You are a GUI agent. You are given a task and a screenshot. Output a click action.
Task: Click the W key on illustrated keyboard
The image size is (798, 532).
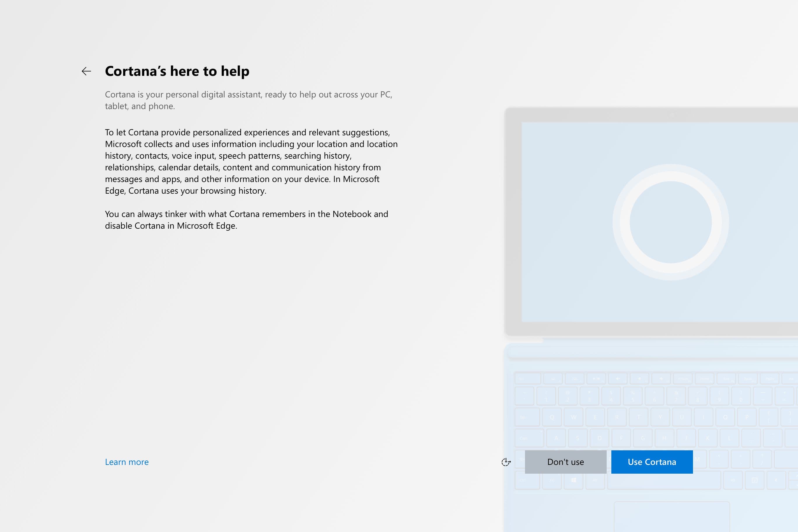pyautogui.click(x=573, y=417)
